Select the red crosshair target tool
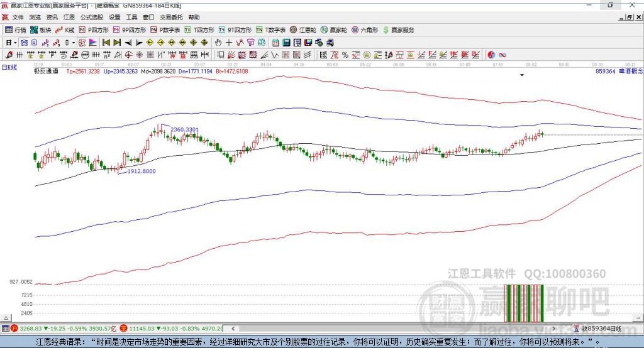This screenshot has height=348, width=644. (128, 55)
